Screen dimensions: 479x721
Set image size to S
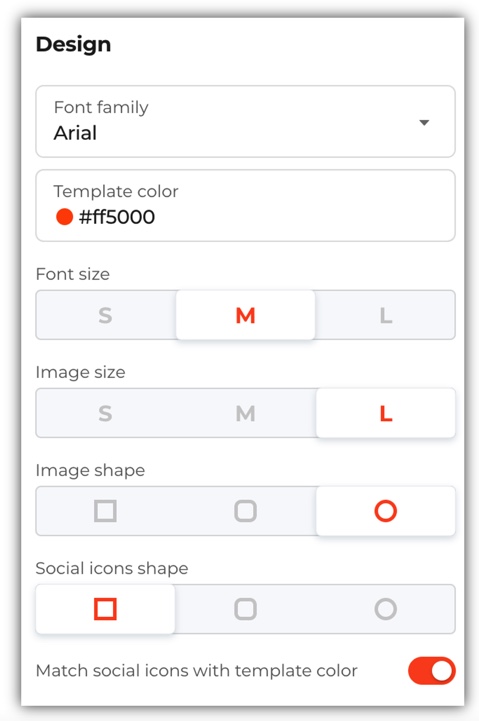tap(105, 413)
